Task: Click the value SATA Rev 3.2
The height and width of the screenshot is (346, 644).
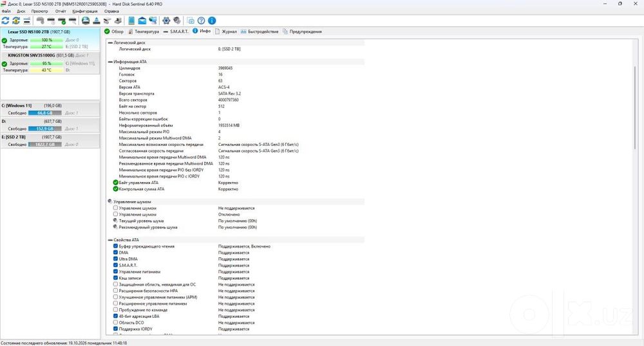Action: [230, 93]
